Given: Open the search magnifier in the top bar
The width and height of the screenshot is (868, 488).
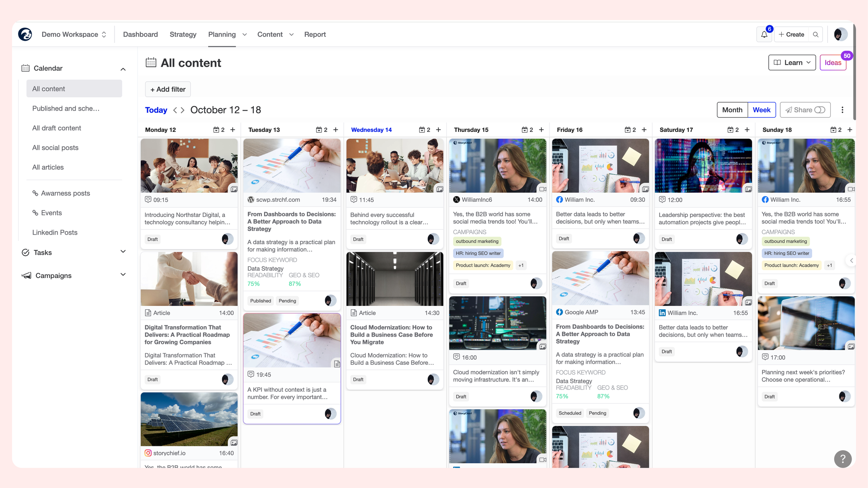Looking at the screenshot, I should [x=815, y=35].
